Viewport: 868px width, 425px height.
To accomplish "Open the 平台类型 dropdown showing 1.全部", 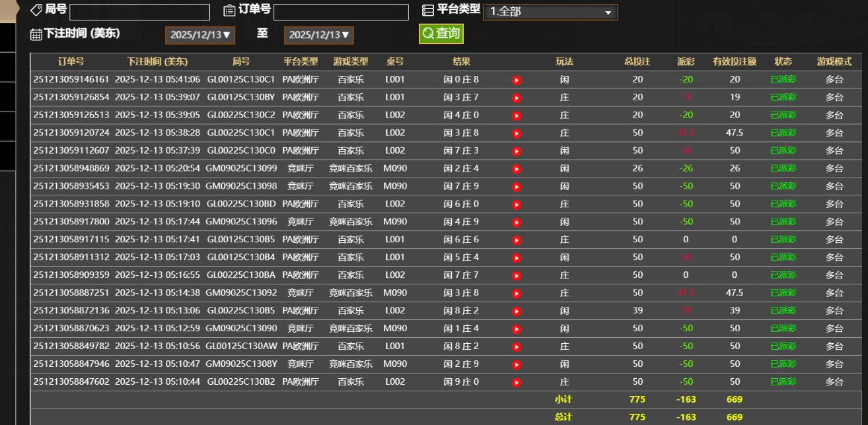I will point(550,12).
